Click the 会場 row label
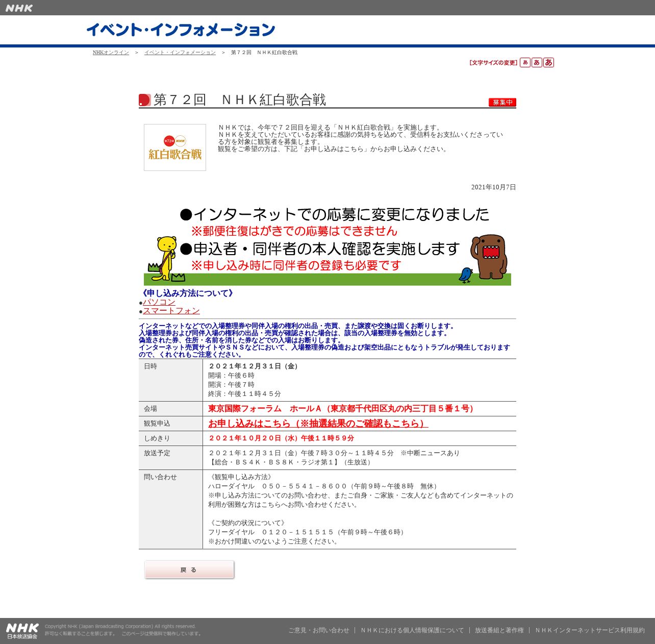The width and height of the screenshot is (655, 644). click(x=150, y=409)
